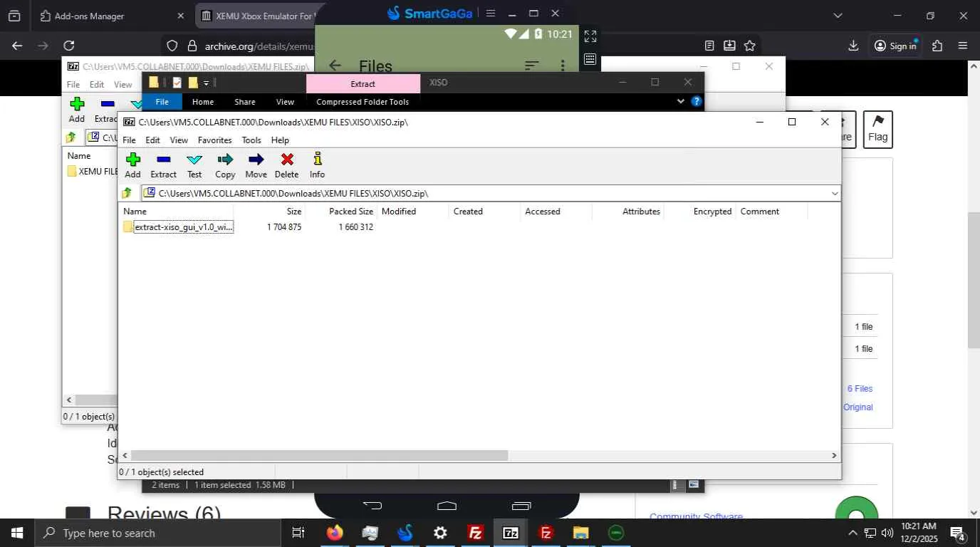Screen dimensions: 980x547
Task: List all Firefox tabs with the dropdown arrow
Action: point(838,16)
